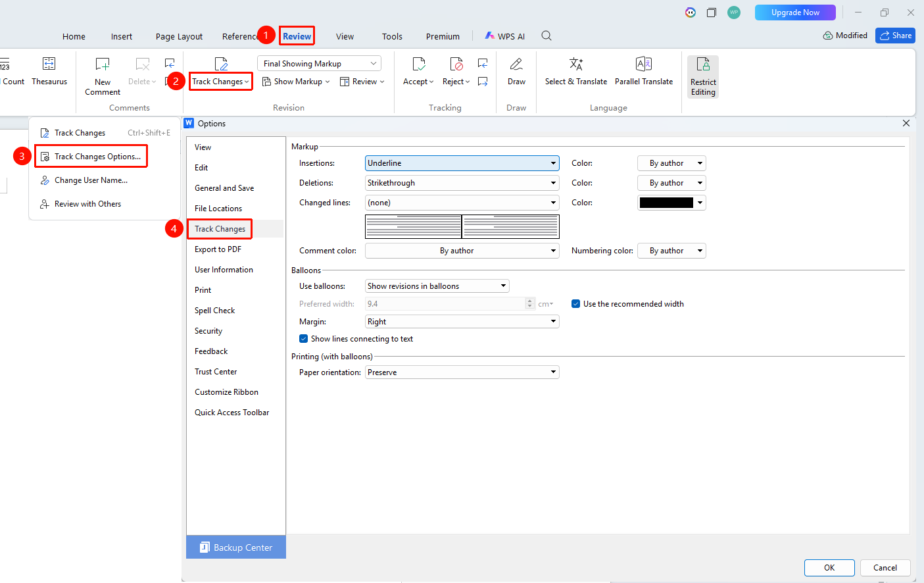
Task: Select the Draw pen tool
Action: (516, 72)
